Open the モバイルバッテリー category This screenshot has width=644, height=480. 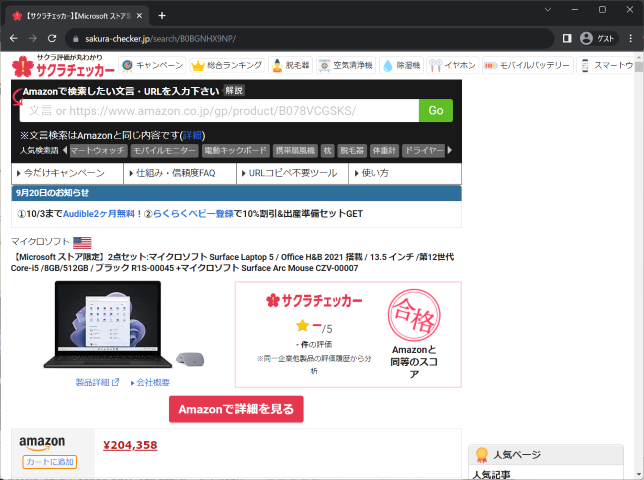pos(528,65)
